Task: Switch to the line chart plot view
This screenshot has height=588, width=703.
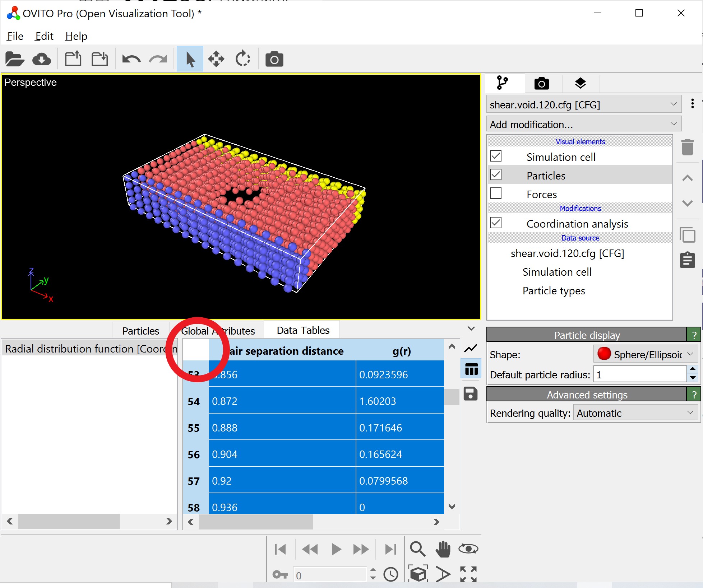Action: 471,348
